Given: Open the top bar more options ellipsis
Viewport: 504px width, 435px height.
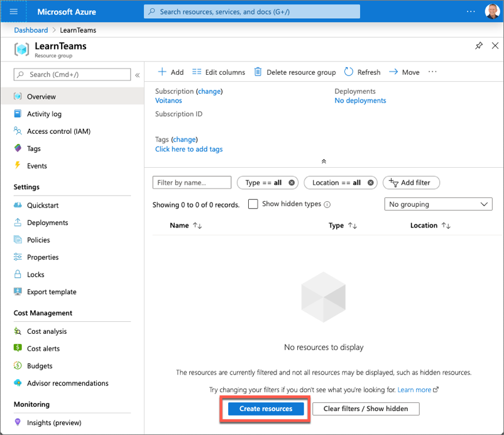Looking at the screenshot, I should [x=471, y=11].
